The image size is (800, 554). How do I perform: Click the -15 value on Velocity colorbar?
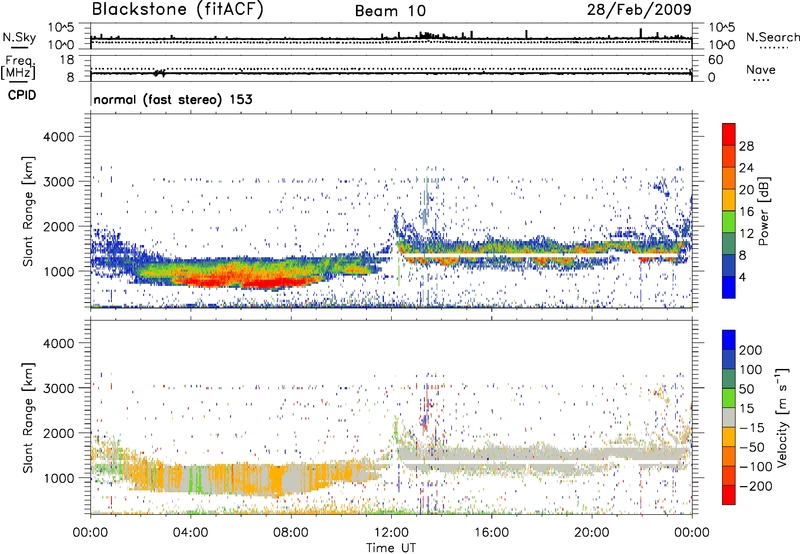point(751,428)
